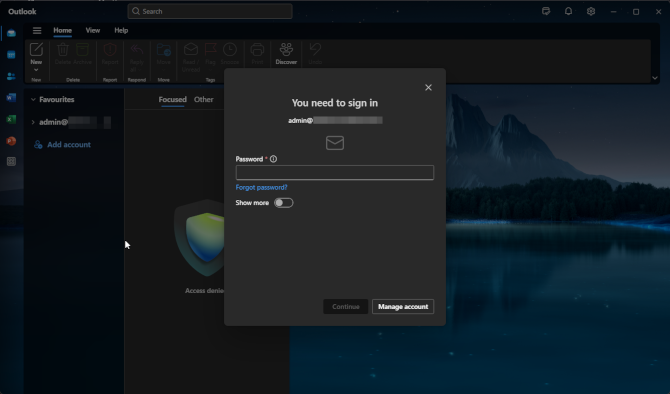Open the Discover groups button

[286, 53]
